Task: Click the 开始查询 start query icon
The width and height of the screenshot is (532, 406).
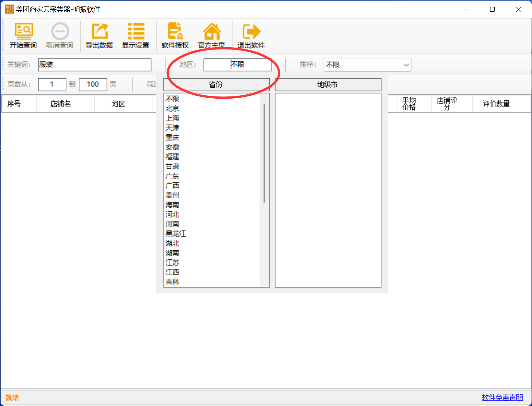Action: click(x=23, y=36)
